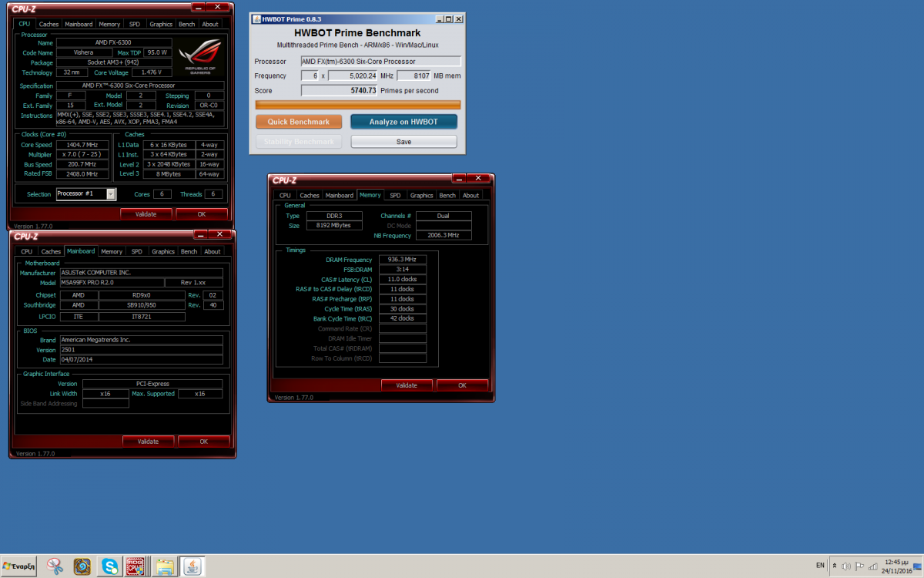Select the Southbridge value SB910/950
The width and height of the screenshot is (924, 578).
click(142, 305)
